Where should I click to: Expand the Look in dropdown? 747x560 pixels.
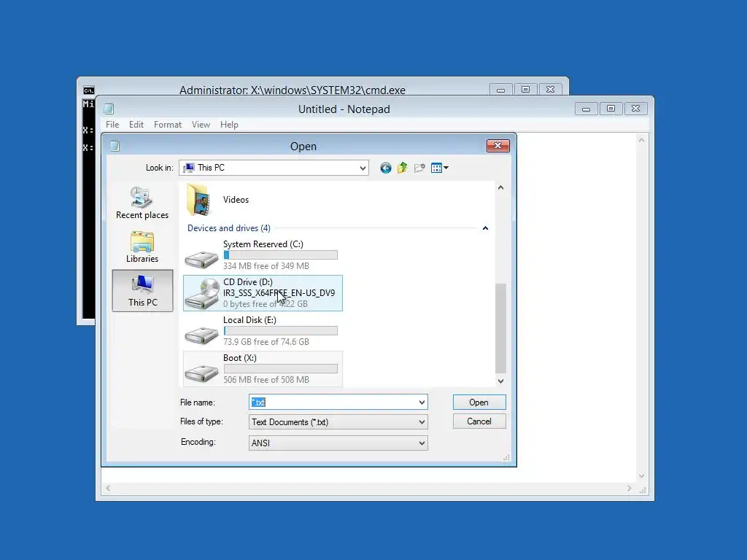coord(363,168)
